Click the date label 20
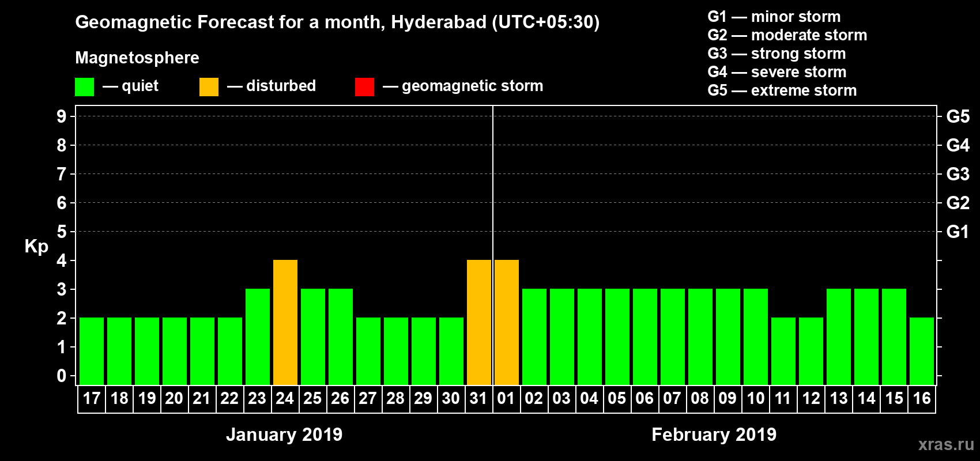 tap(174, 398)
